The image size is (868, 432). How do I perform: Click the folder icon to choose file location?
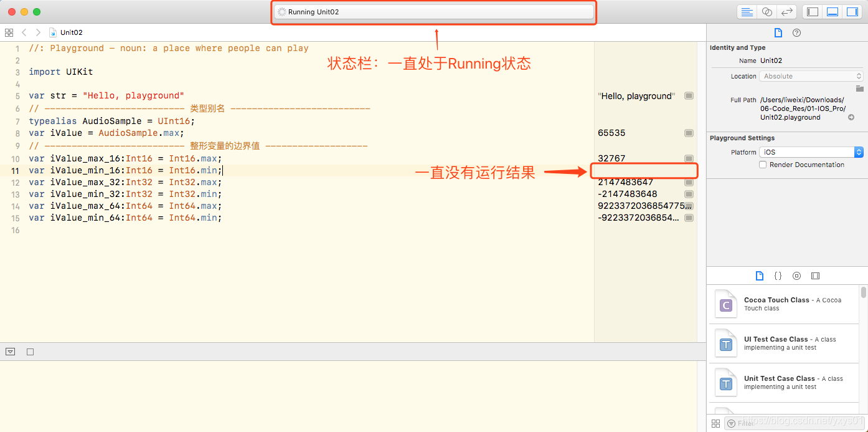[859, 89]
